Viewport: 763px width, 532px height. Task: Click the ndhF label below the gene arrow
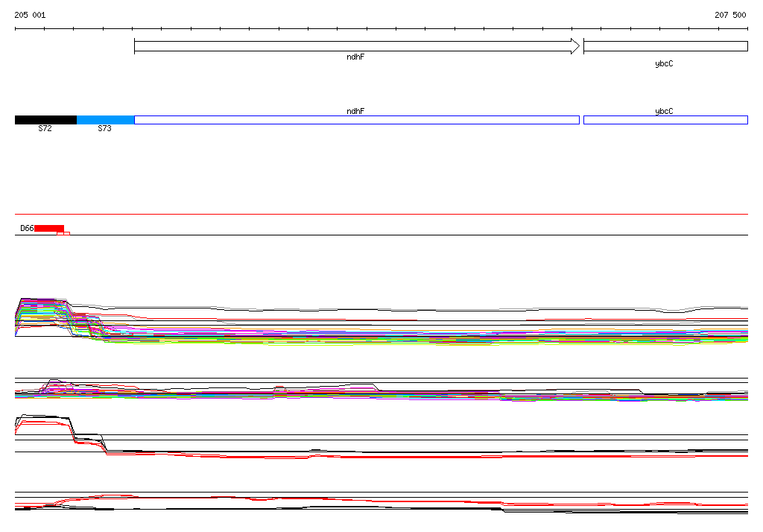point(355,57)
